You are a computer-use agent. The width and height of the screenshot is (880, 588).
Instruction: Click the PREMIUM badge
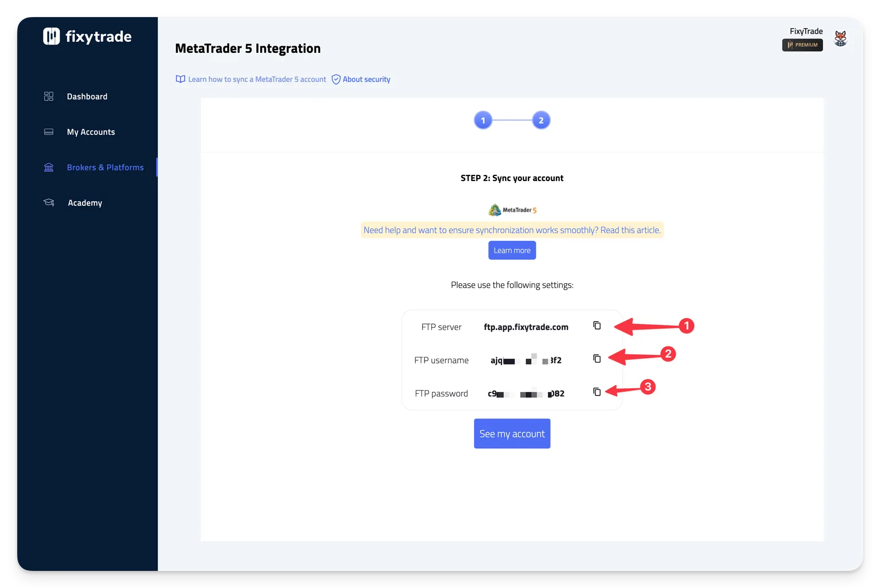802,45
